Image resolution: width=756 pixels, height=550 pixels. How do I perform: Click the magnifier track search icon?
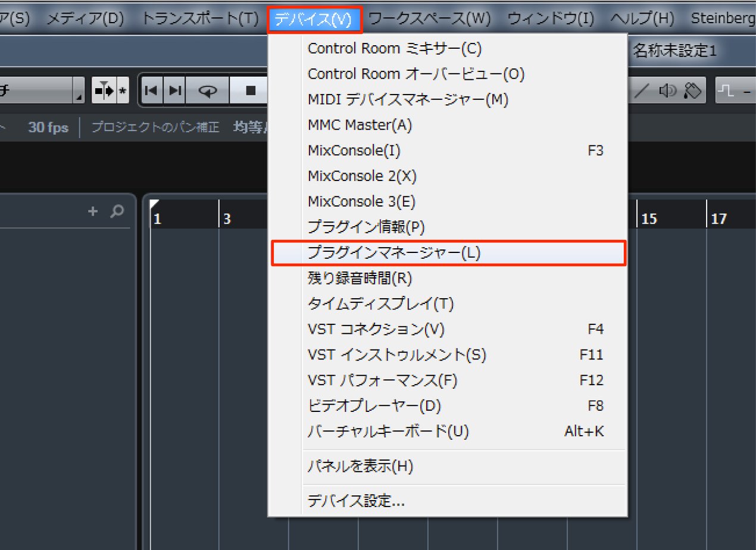[117, 211]
